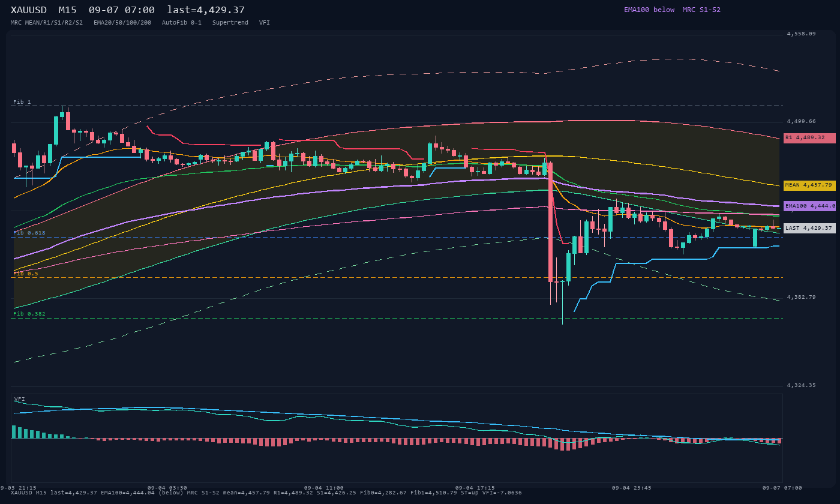This screenshot has height=504, width=840.
Task: Select the Supertrend legend entry
Action: tap(230, 22)
